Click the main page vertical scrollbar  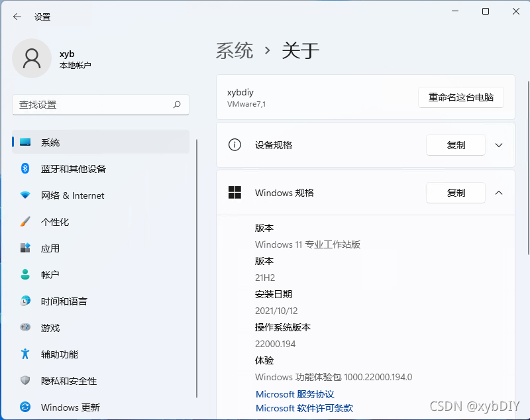[528, 168]
